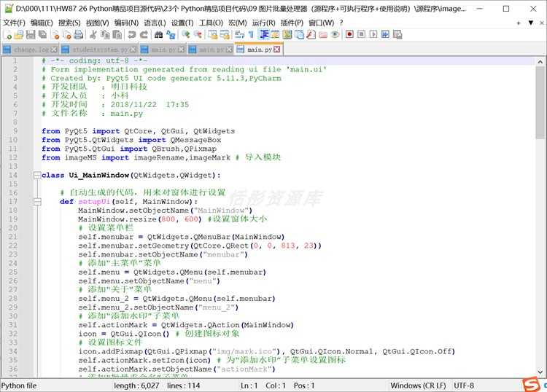Open the 语言(L) menu
Image resolution: width=547 pixels, height=392 pixels.
pos(155,23)
